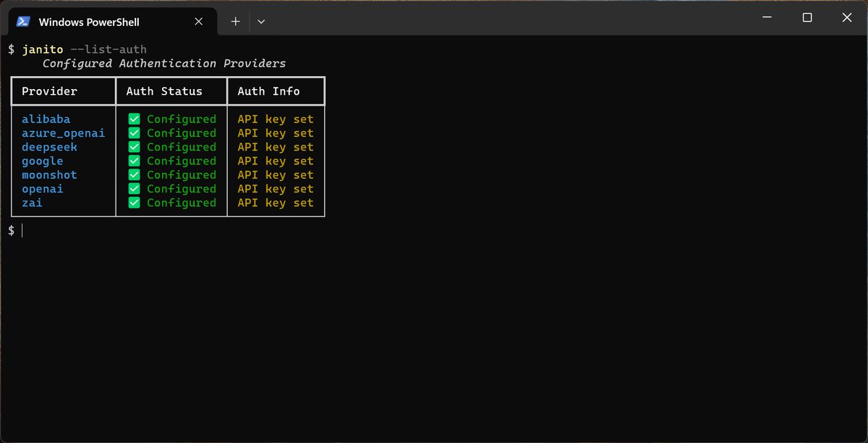Click the Configured text in zai row
Viewport: 868px width, 443px height.
(x=182, y=203)
